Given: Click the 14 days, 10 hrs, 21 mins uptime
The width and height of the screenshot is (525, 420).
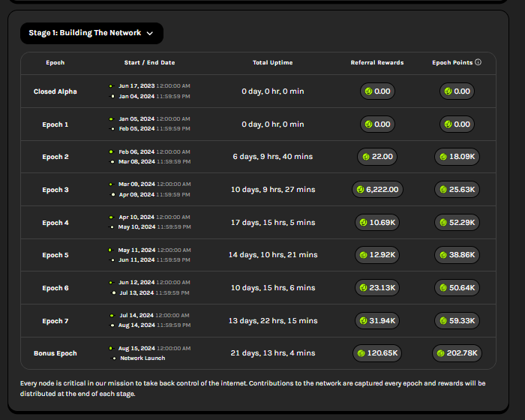Looking at the screenshot, I should click(273, 255).
